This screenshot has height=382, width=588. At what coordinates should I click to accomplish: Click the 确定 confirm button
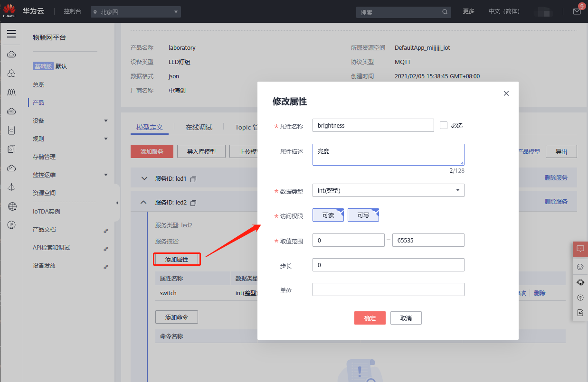pyautogui.click(x=370, y=318)
